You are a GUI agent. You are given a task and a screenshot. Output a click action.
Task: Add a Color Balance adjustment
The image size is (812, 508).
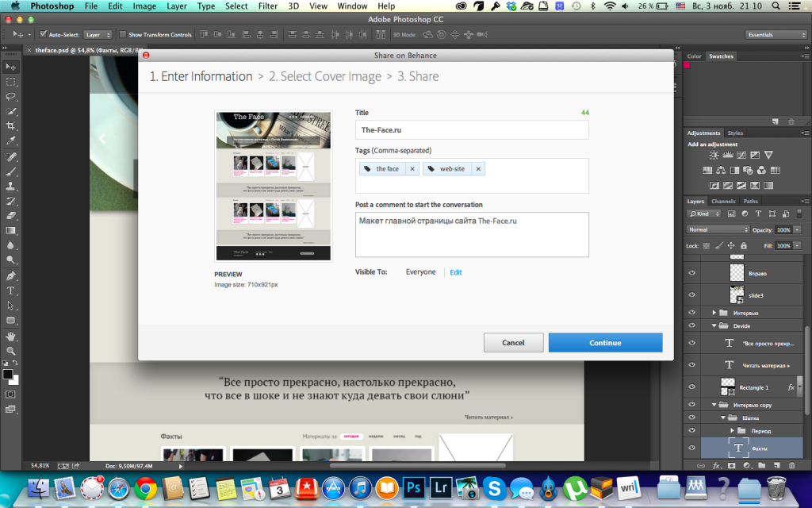[x=721, y=170]
